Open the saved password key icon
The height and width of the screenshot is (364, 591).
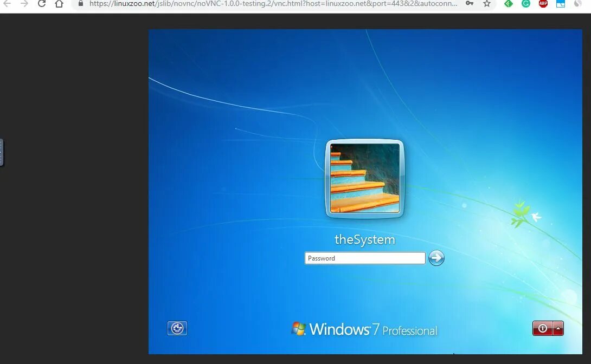(x=470, y=4)
